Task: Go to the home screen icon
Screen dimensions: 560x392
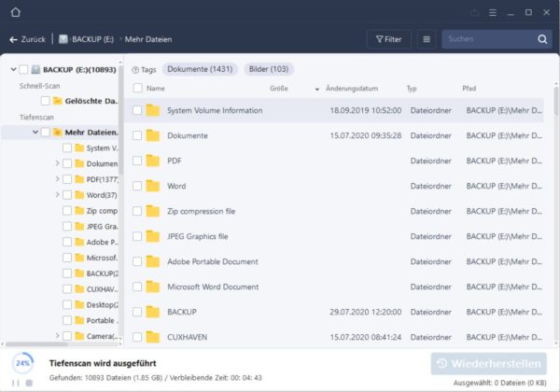Action: (15, 12)
